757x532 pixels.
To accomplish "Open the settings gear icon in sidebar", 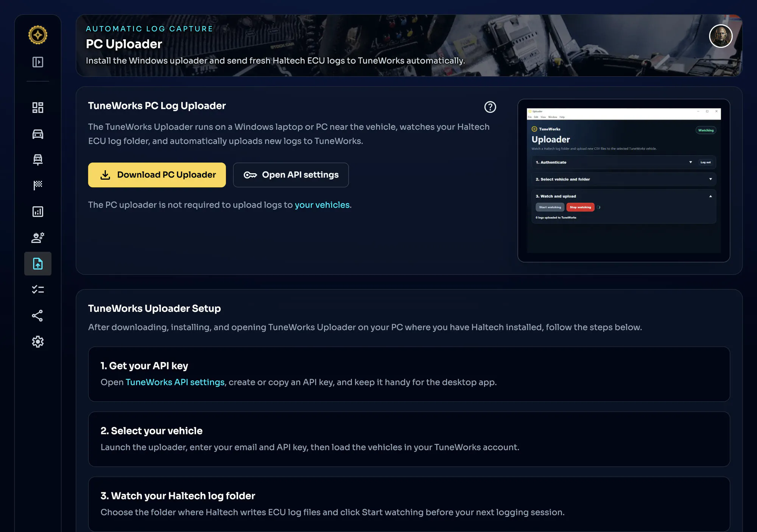I will (x=38, y=342).
